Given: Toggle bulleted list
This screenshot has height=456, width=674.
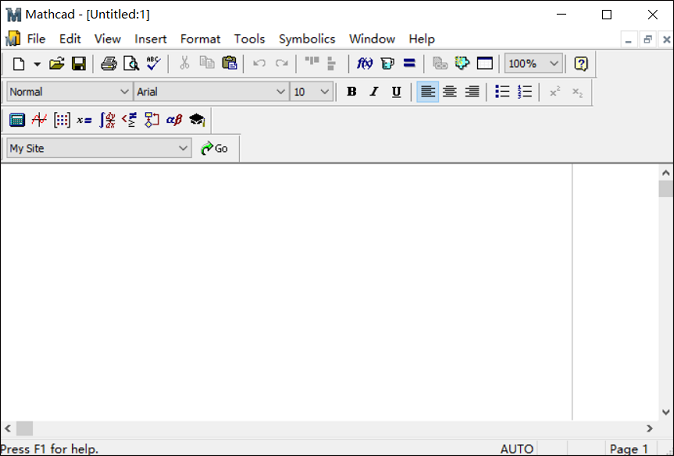Looking at the screenshot, I should (x=502, y=92).
